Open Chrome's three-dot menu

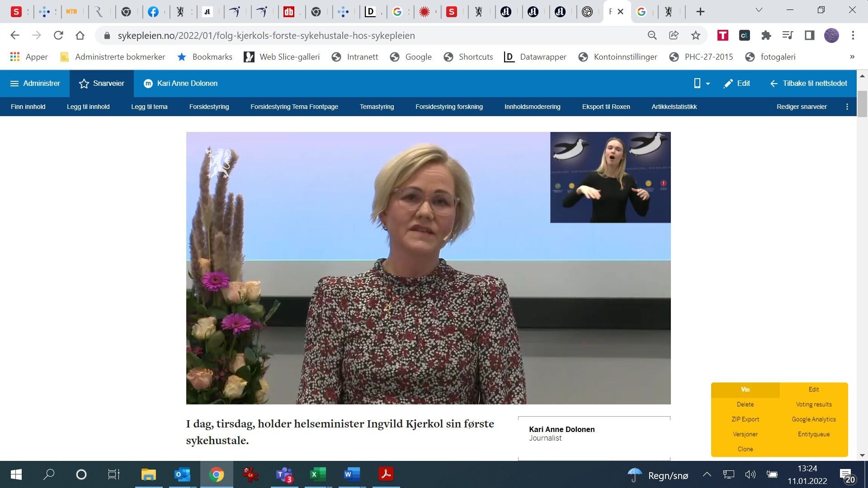[853, 35]
